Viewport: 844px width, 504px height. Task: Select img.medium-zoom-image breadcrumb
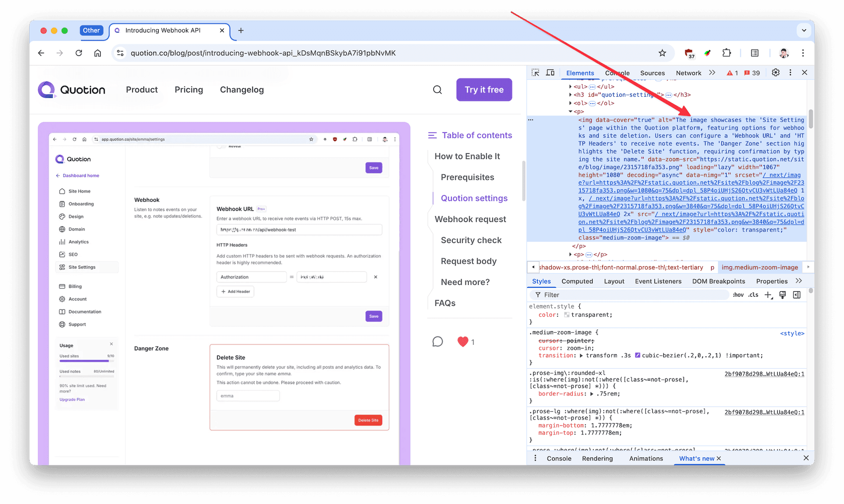click(x=760, y=267)
